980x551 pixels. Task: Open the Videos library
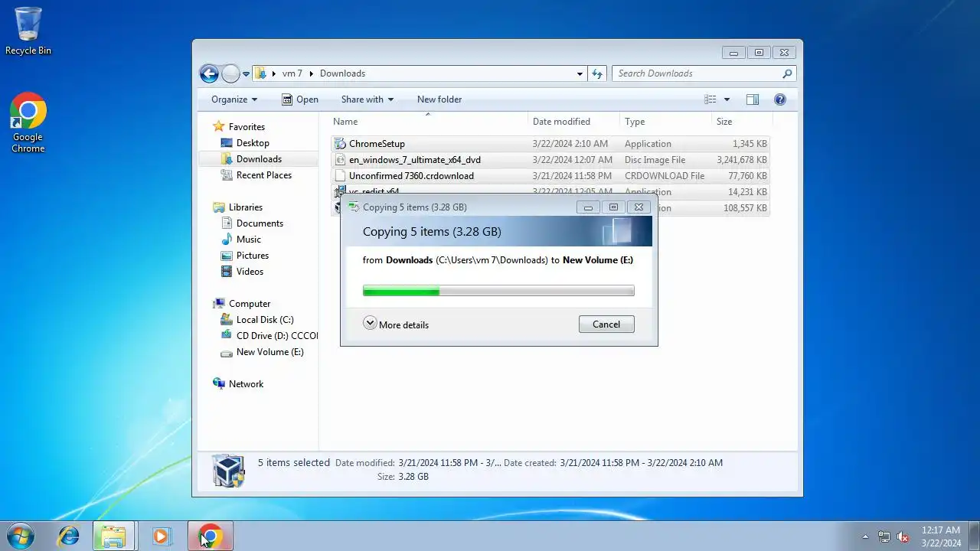click(x=250, y=272)
